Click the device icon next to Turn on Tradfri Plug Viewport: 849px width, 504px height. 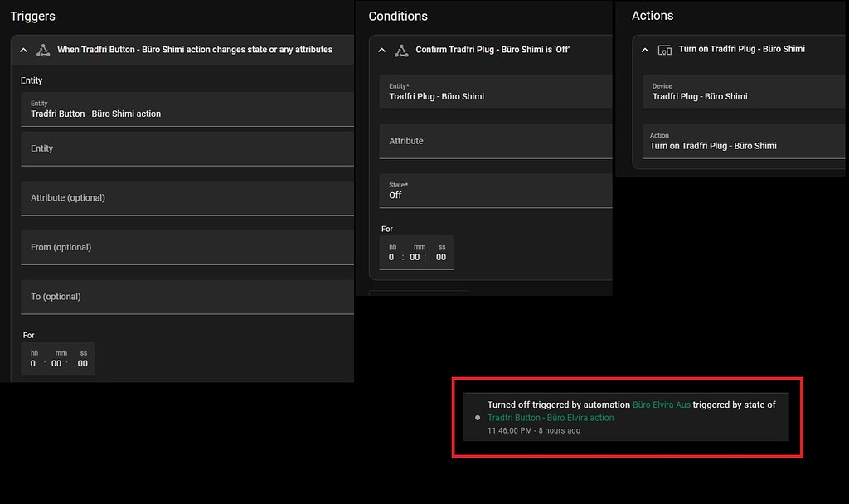click(664, 50)
